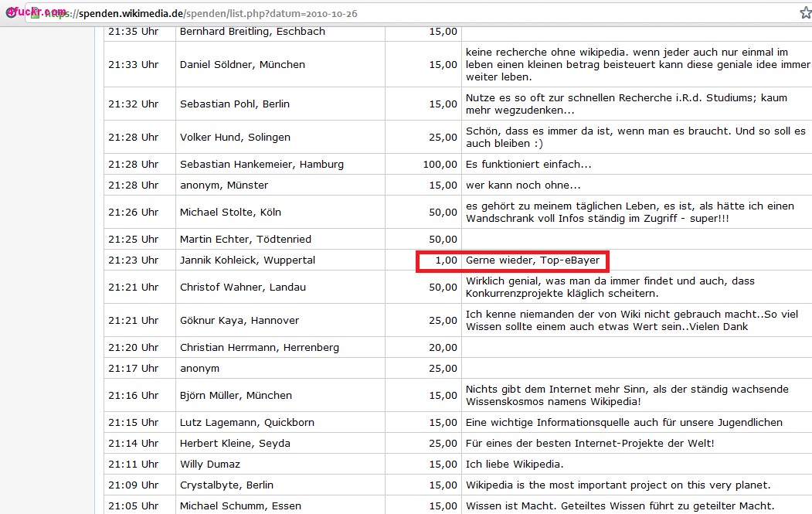Select donor name Jannik Kohleick, Wuppertal

pyautogui.click(x=247, y=260)
